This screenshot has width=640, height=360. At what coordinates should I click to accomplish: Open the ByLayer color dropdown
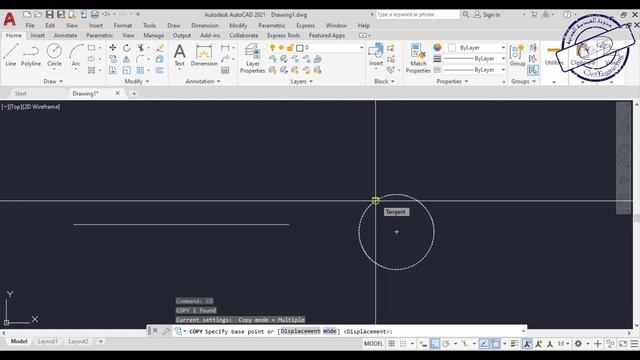coord(503,48)
